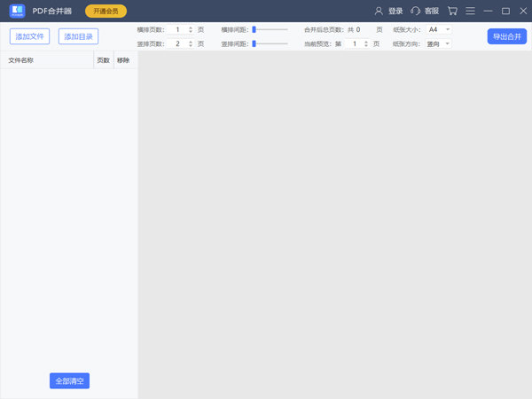The height and width of the screenshot is (399, 532).
Task: Open customer service headset icon
Action: (416, 12)
